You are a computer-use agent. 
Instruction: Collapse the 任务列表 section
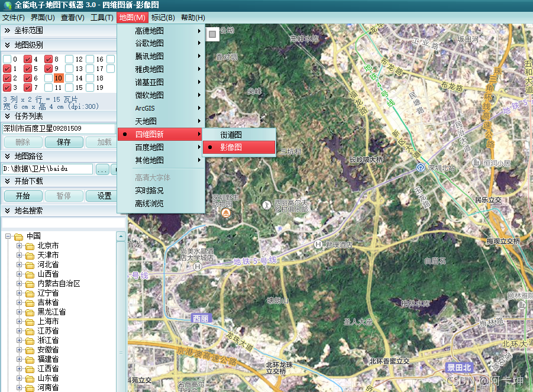7,116
